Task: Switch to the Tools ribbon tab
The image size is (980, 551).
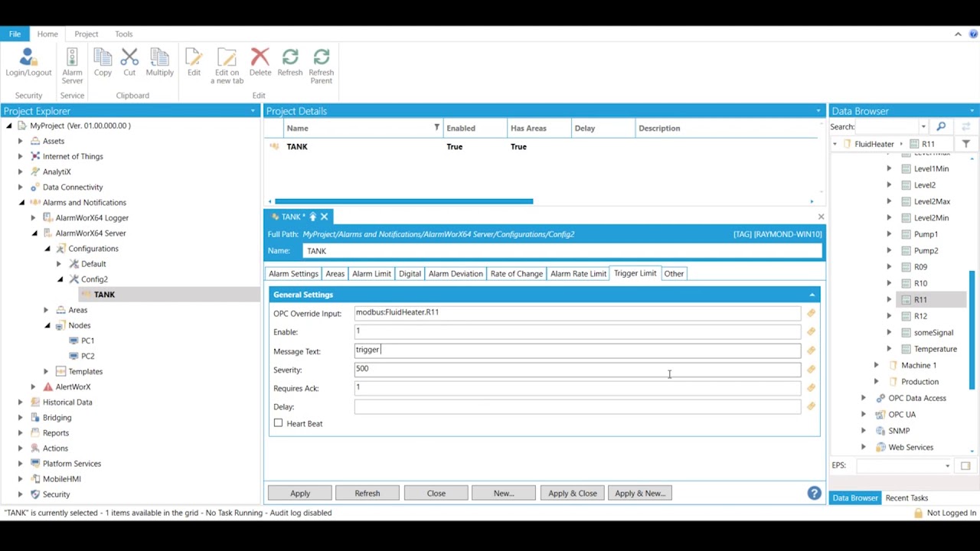Action: point(123,34)
